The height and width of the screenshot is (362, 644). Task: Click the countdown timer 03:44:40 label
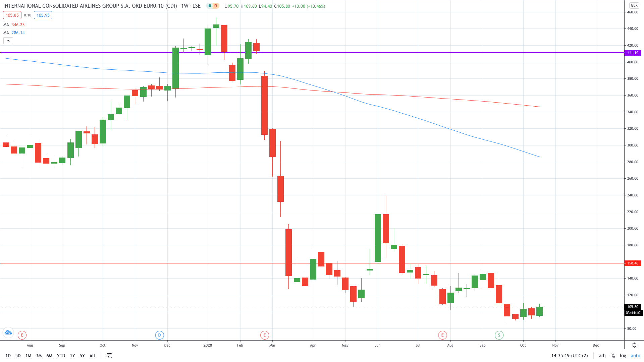pos(633,313)
